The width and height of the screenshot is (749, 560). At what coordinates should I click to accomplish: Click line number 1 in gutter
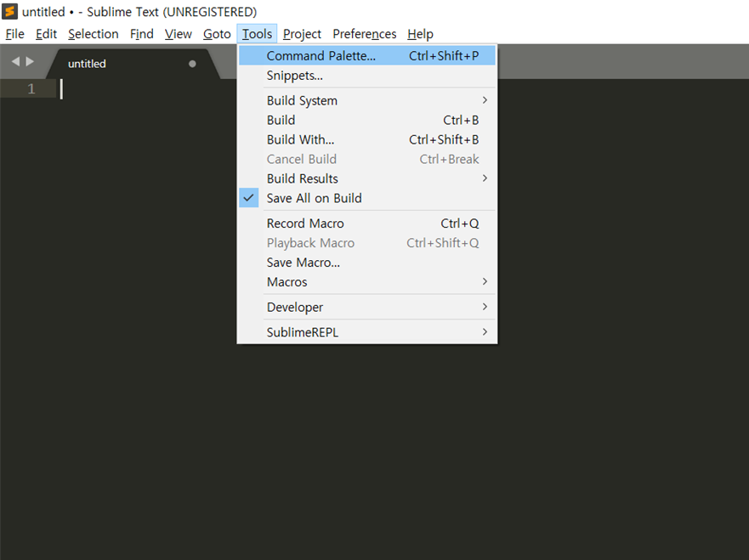coord(31,88)
